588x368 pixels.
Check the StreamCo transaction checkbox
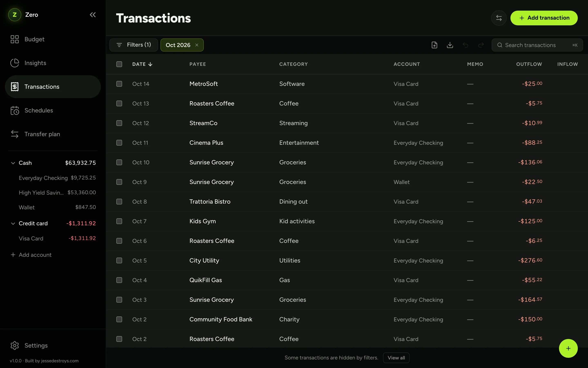(119, 123)
